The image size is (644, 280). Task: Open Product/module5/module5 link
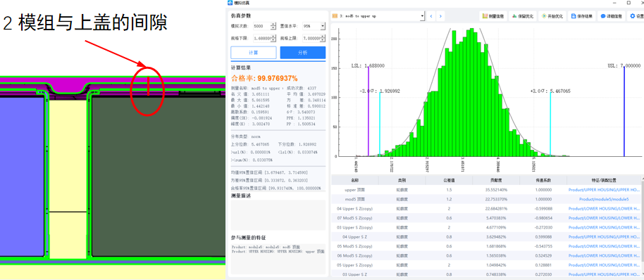tap(604, 199)
